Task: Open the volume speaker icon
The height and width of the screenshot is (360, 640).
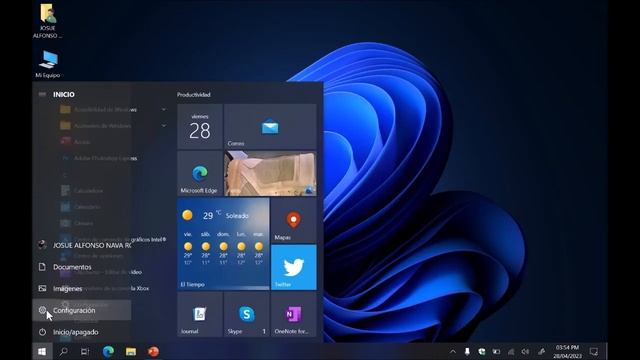Action: click(525, 351)
